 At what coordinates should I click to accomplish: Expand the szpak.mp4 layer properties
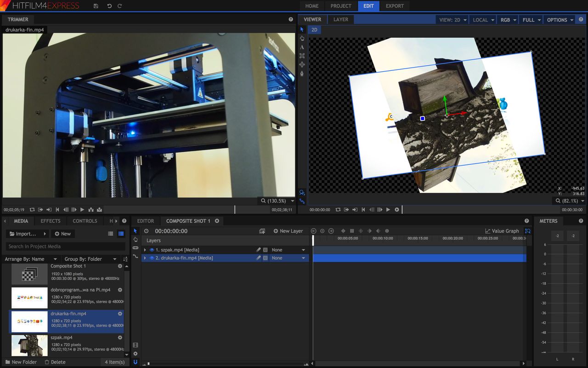(145, 250)
